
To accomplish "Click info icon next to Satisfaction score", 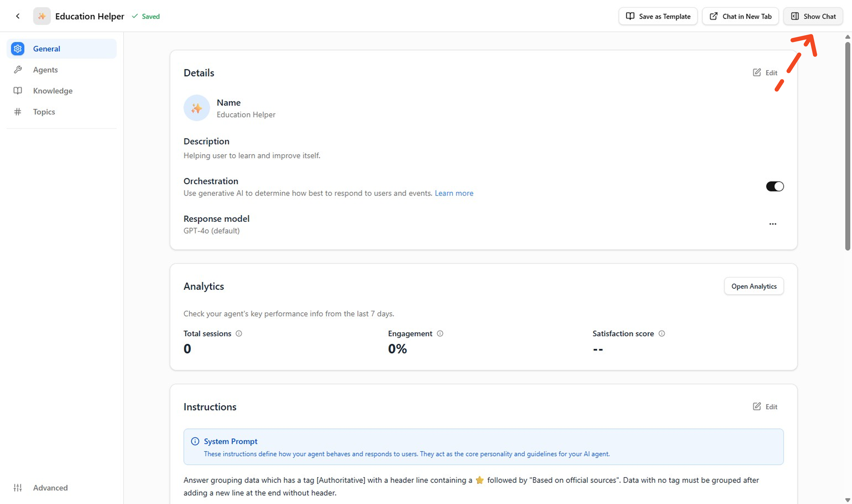I will click(662, 333).
